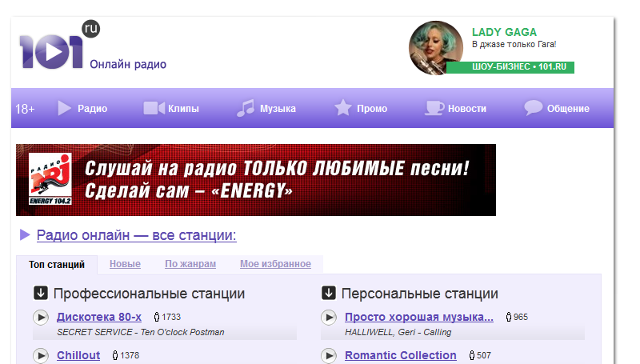Click the Онлайн радио tagline
Image resolution: width=640 pixels, height=364 pixels.
(128, 65)
